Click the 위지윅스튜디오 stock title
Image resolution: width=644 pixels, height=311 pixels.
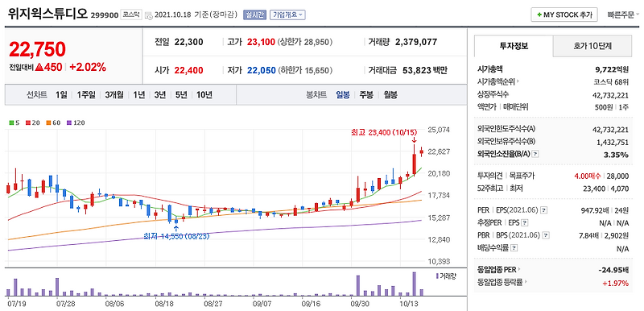[x=47, y=14]
